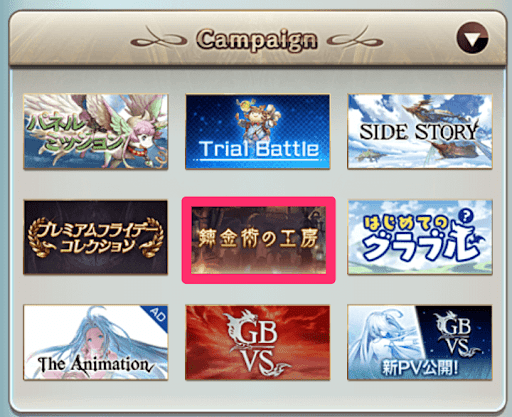
Task: Open プレミアムフライデーコレクション banner
Action: coord(96,237)
